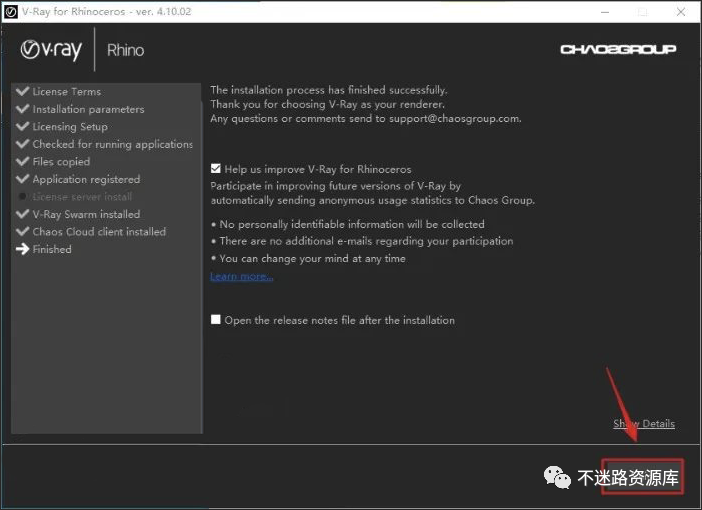Click checkmark icon beside License Terms
This screenshot has width=702, height=510.
(x=22, y=91)
